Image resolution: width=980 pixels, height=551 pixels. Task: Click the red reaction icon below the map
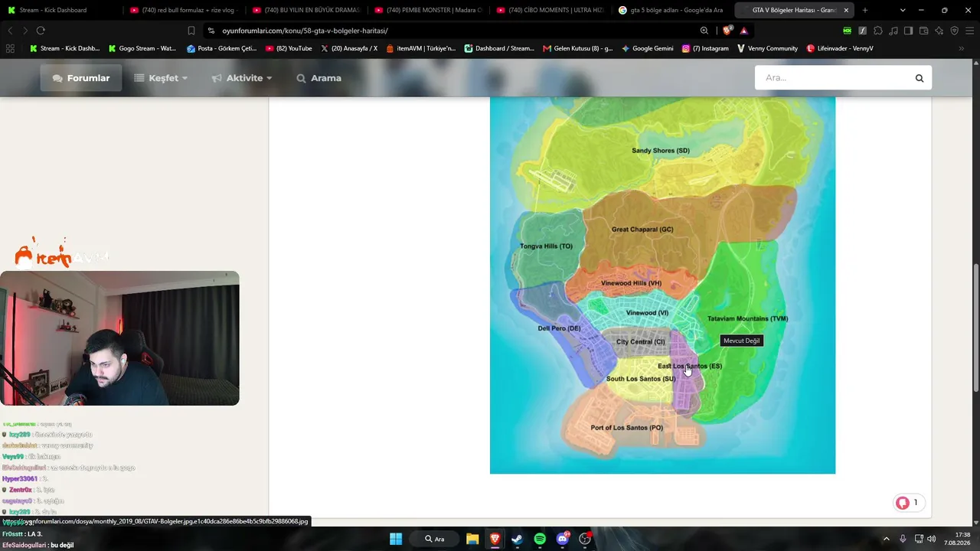tap(903, 503)
